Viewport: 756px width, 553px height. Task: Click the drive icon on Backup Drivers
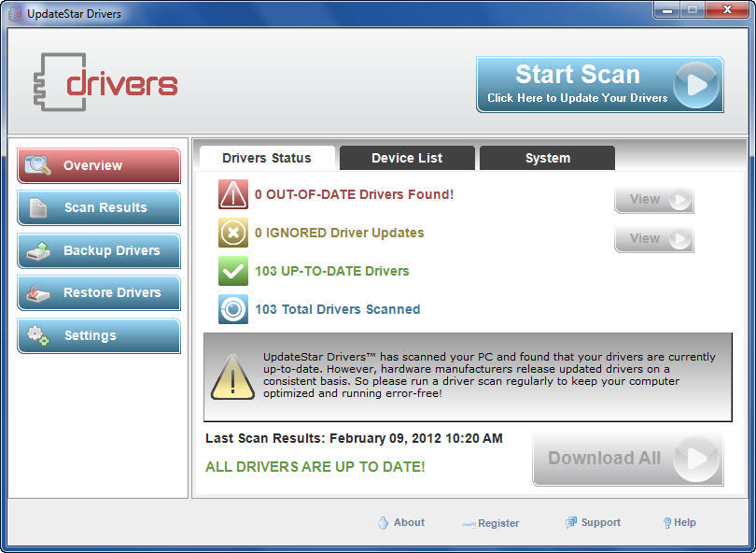coord(38,250)
